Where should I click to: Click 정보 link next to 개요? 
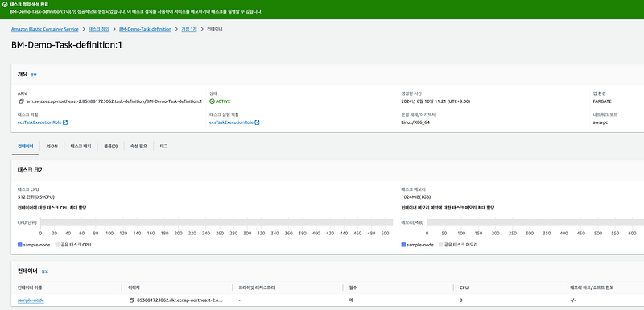33,75
